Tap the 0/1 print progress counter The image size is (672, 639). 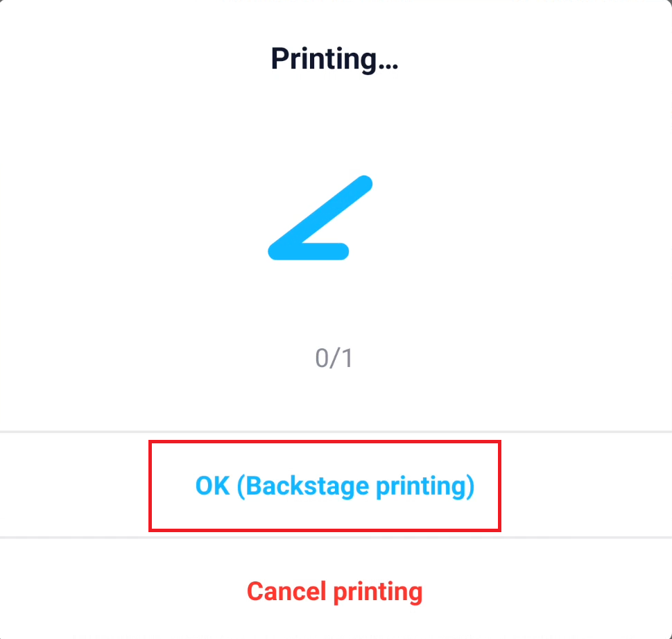point(334,358)
